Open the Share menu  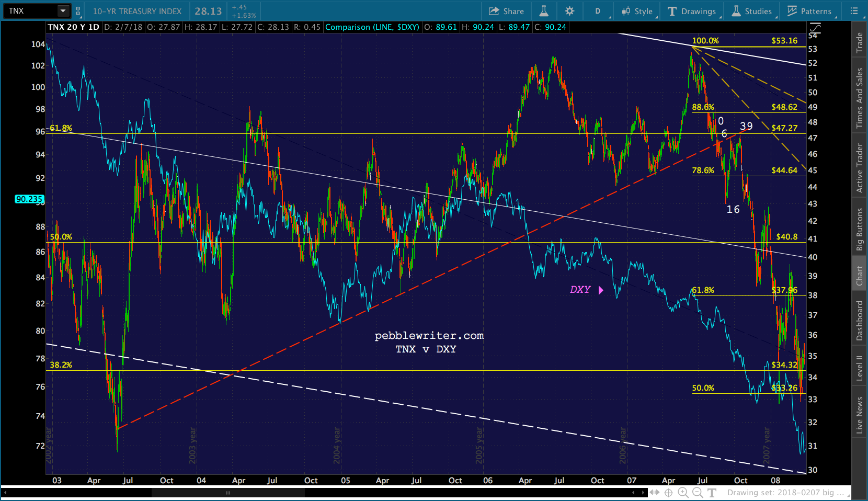pyautogui.click(x=506, y=11)
